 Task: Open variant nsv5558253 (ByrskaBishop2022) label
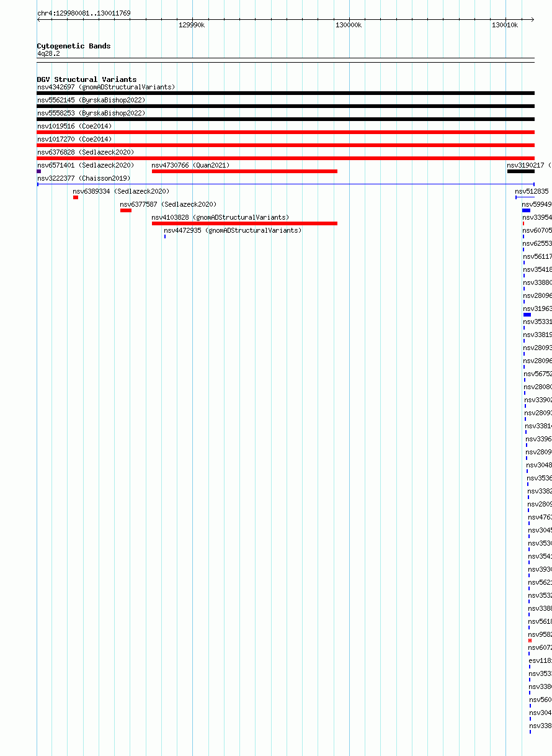tap(91, 113)
